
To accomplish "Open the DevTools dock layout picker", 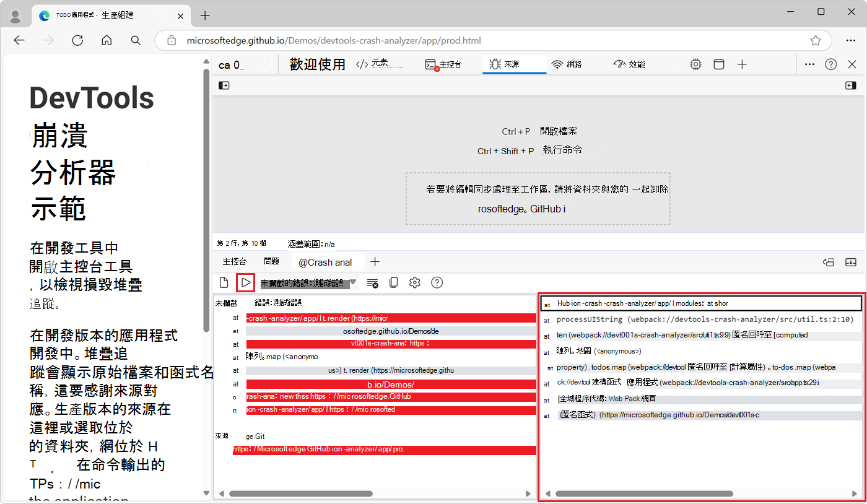I will (x=718, y=64).
